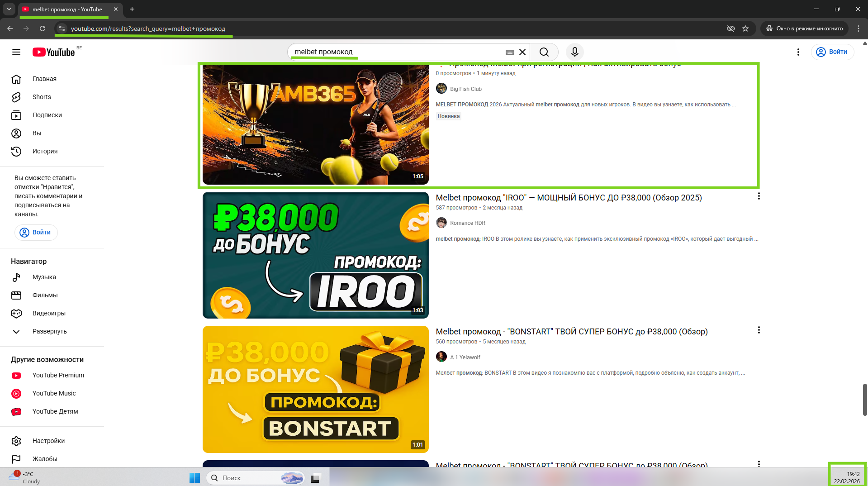Start voice search with the microphone icon
Viewport: 868px width, 486px height.
(x=575, y=52)
